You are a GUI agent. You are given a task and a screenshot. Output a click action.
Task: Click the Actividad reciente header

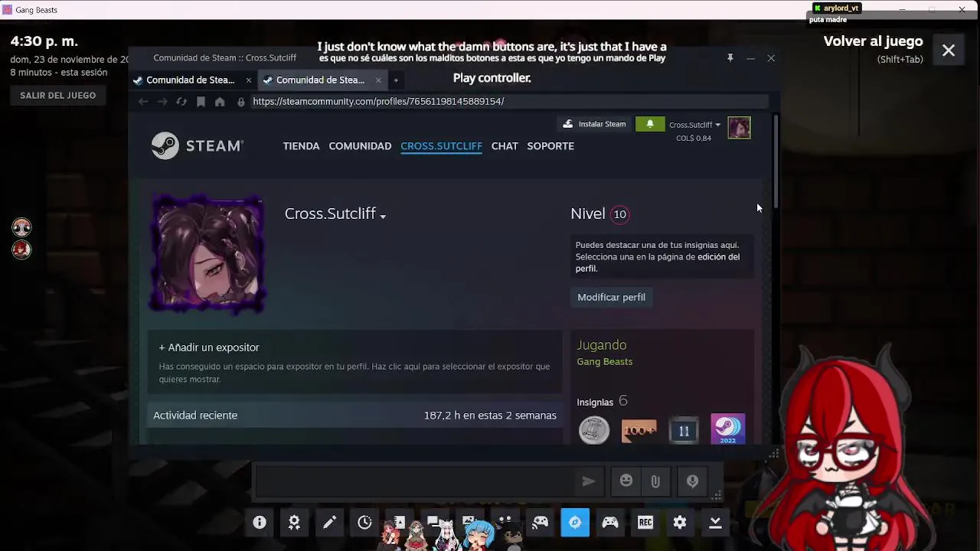pos(195,415)
